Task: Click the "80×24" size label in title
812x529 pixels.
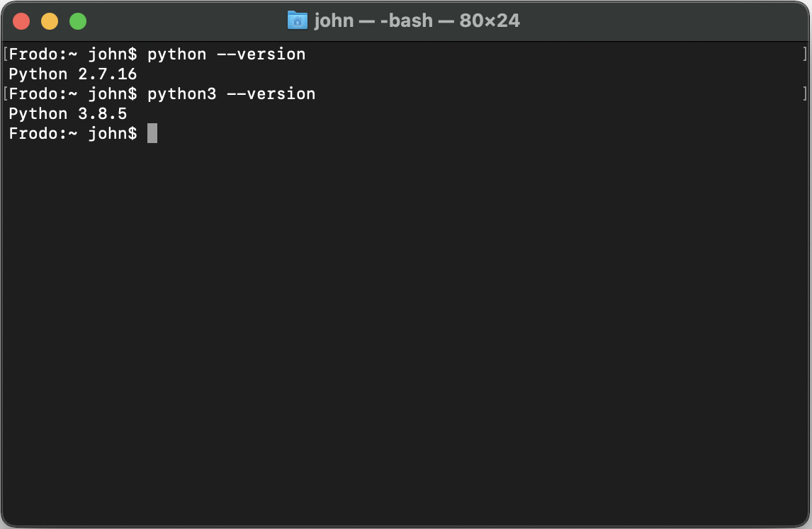Action: [x=490, y=21]
